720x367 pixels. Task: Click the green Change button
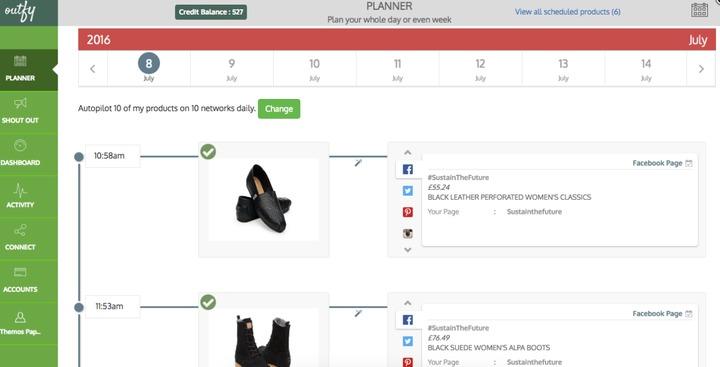(279, 109)
